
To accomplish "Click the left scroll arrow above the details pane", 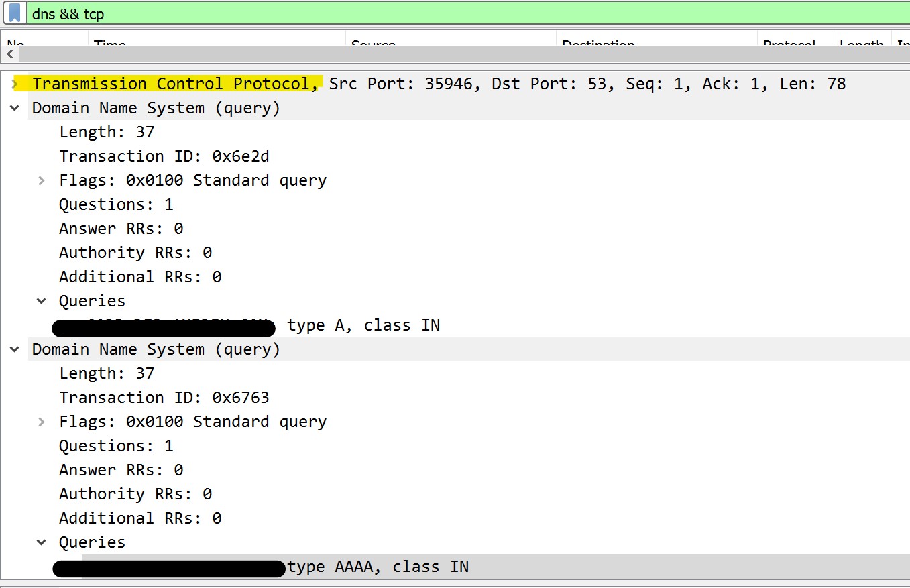I will pos(9,54).
